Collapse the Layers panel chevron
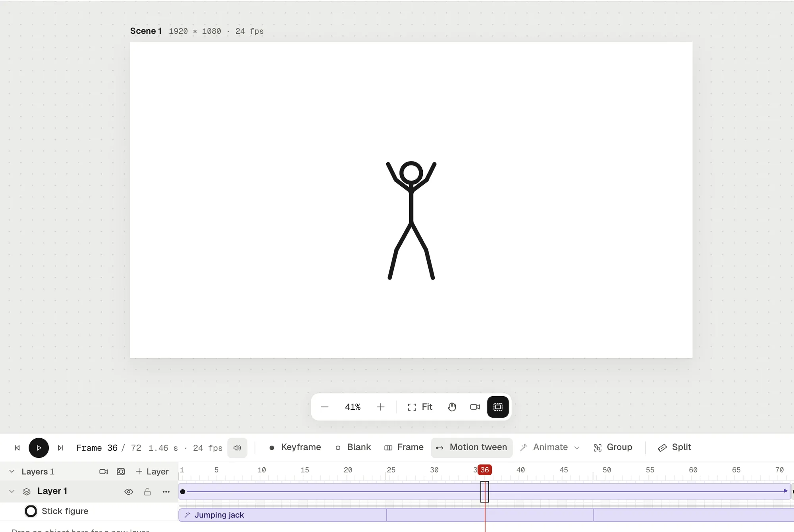 point(12,471)
